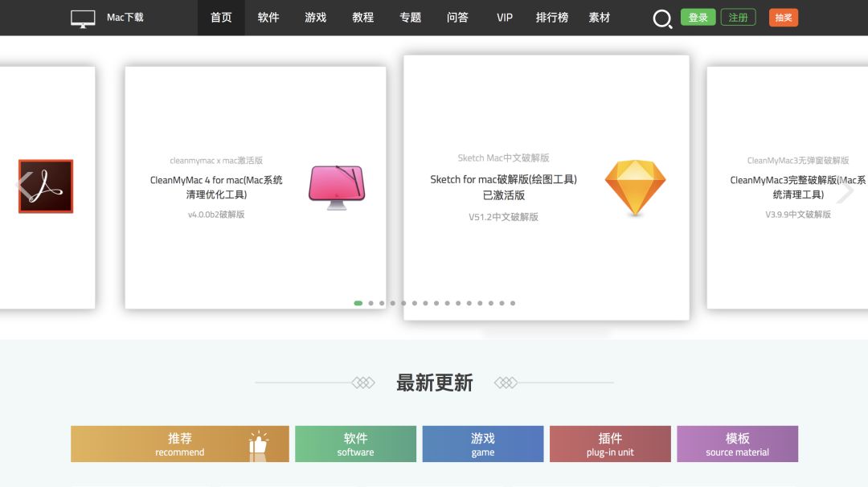868x487 pixels.
Task: Select the last carousel pagination dot
Action: (x=513, y=303)
